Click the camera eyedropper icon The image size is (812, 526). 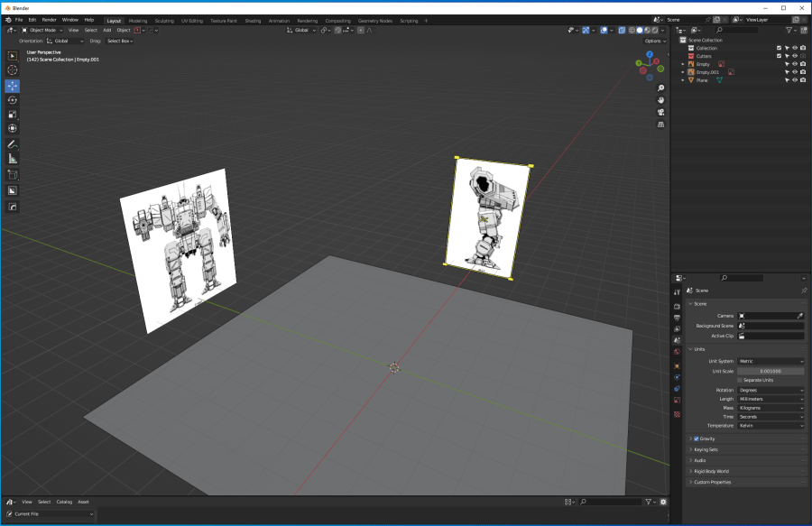tap(800, 316)
